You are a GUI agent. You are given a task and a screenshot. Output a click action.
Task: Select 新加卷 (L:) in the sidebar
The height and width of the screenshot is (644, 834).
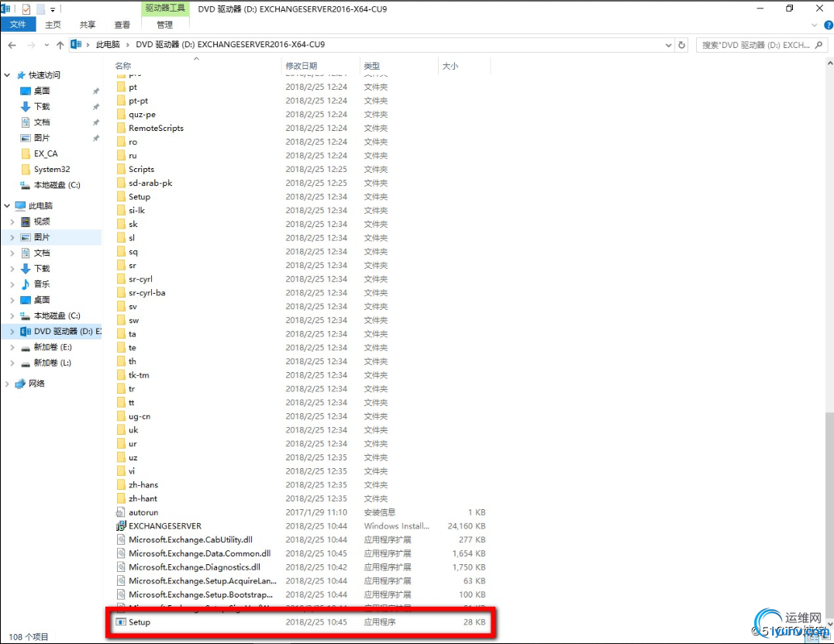pyautogui.click(x=52, y=363)
